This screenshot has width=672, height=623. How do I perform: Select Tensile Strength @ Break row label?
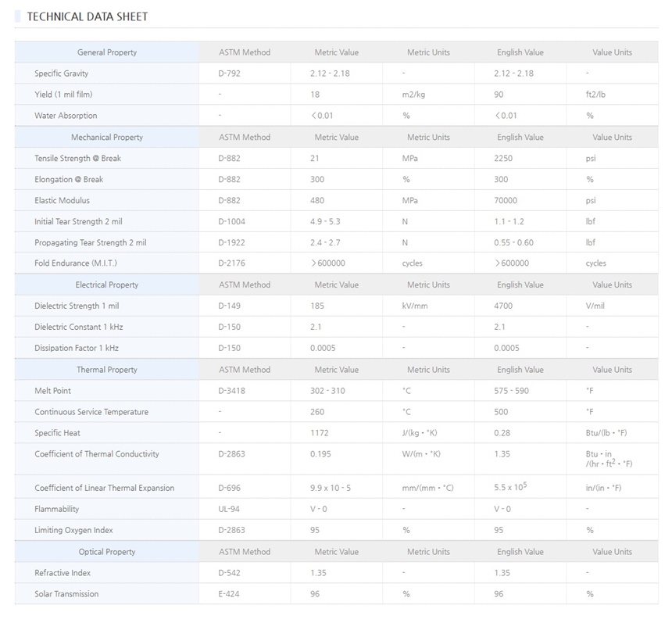[x=77, y=159]
